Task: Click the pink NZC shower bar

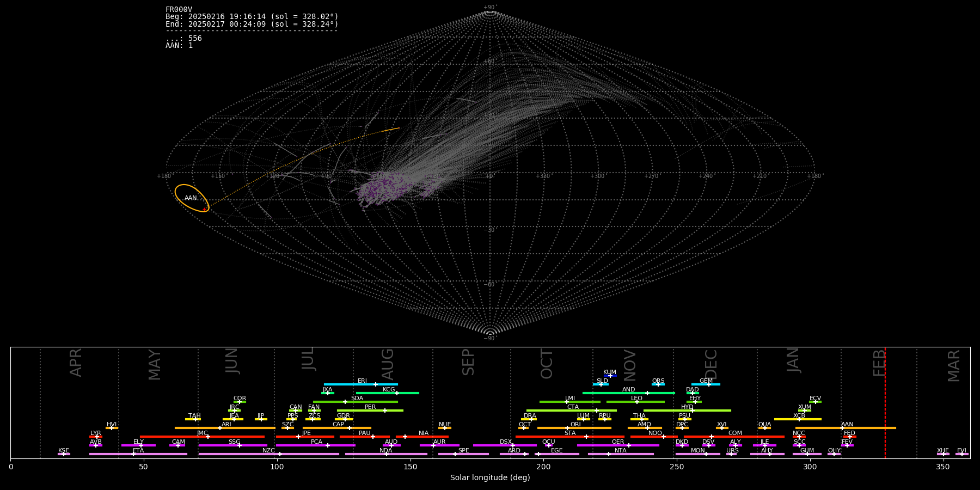Action: [x=269, y=454]
